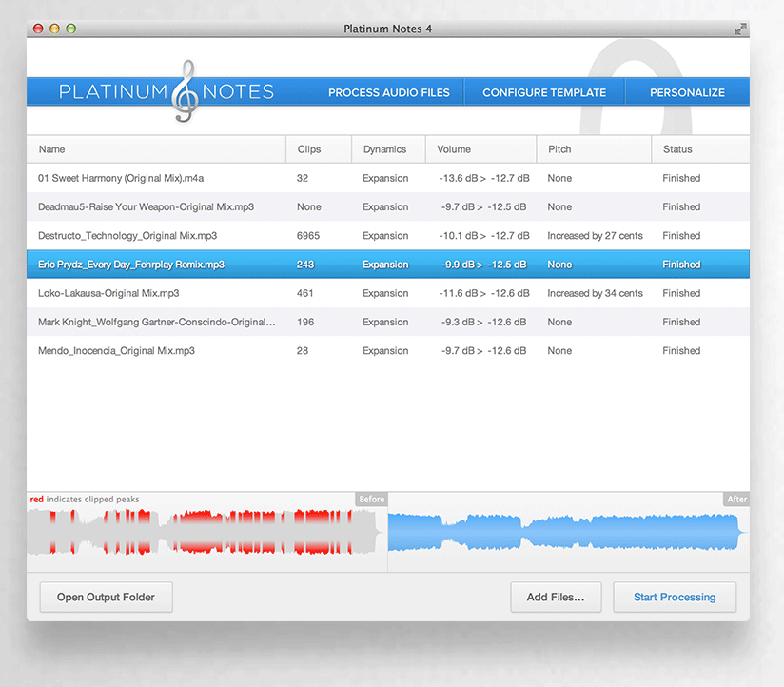Viewport: 784px width, 687px height.
Task: Sort by the Clips column header
Action: [319, 149]
